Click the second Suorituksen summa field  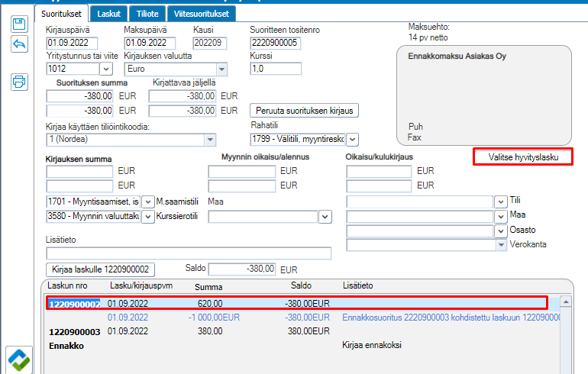coord(79,111)
